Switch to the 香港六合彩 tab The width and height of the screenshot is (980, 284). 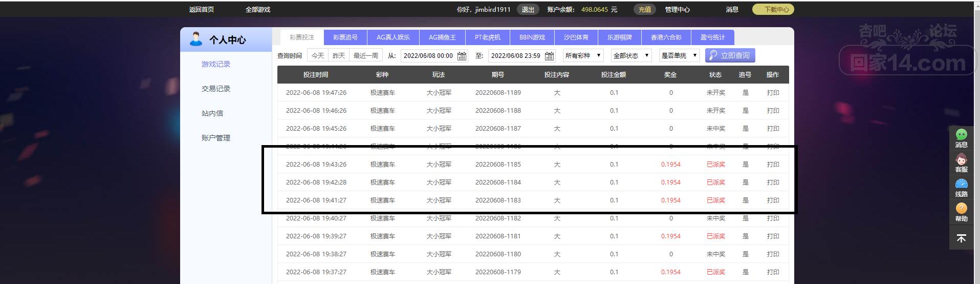[x=666, y=37]
